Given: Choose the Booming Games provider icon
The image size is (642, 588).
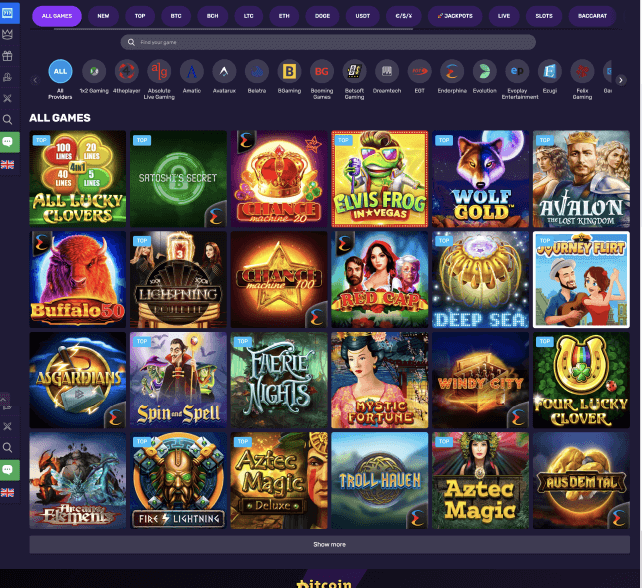Looking at the screenshot, I should pyautogui.click(x=322, y=72).
